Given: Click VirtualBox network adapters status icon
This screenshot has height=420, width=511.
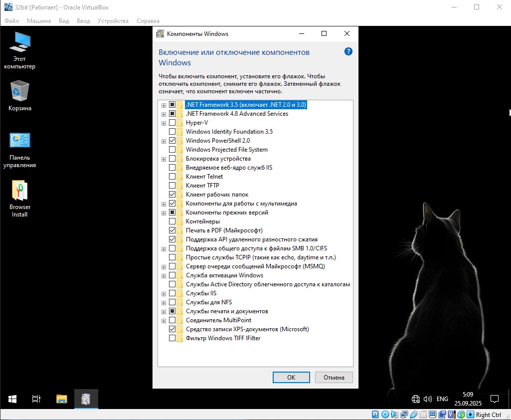Looking at the screenshot, I should [x=404, y=415].
